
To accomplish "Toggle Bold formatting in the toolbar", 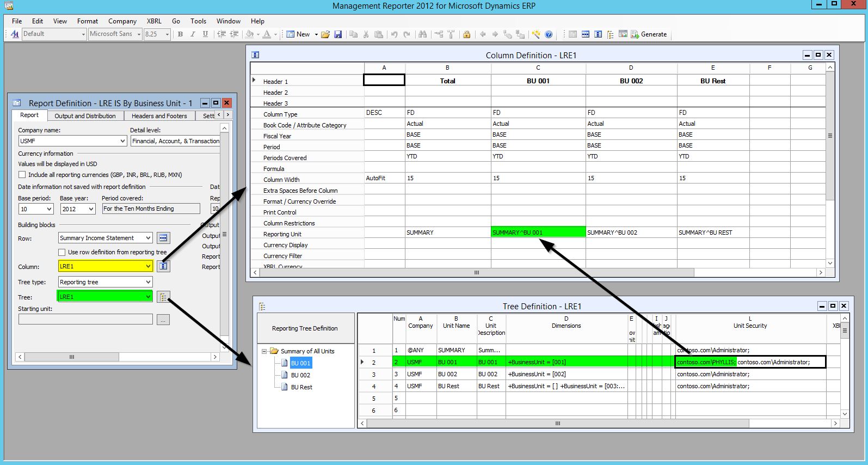I will [x=180, y=34].
